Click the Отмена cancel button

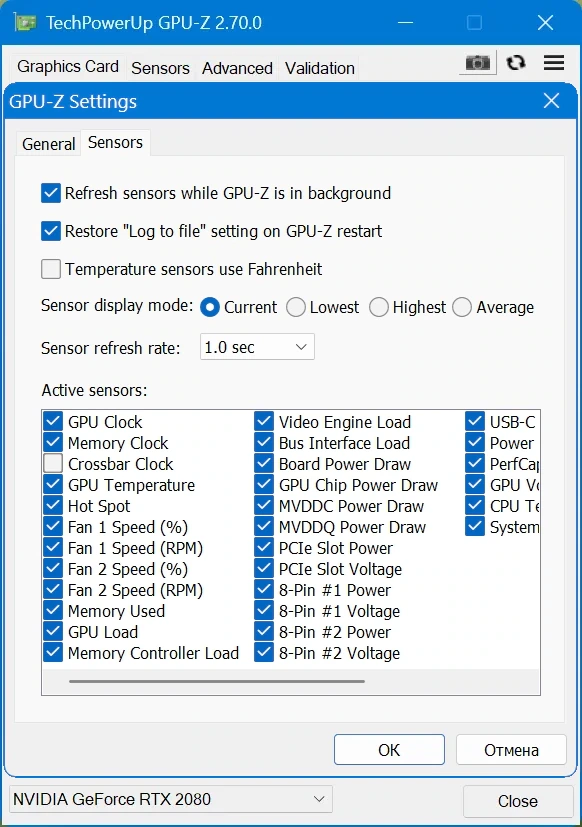click(x=511, y=749)
